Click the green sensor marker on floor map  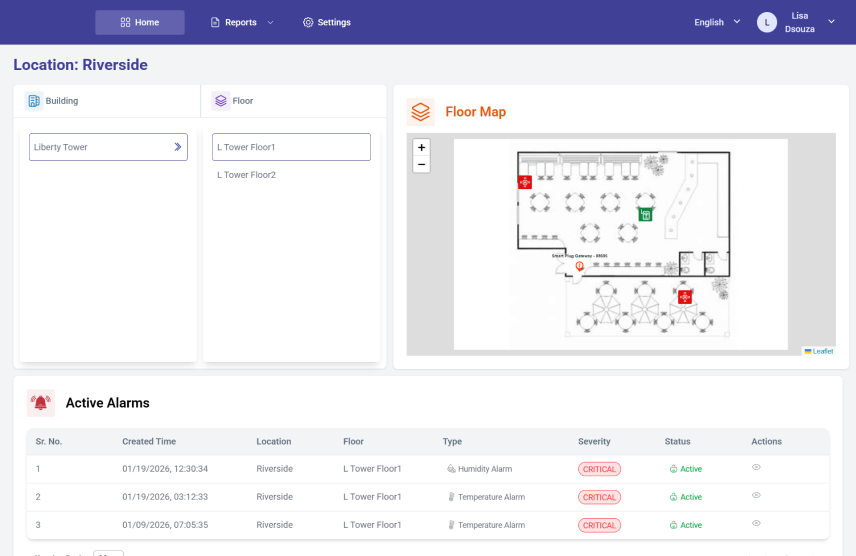(645, 214)
